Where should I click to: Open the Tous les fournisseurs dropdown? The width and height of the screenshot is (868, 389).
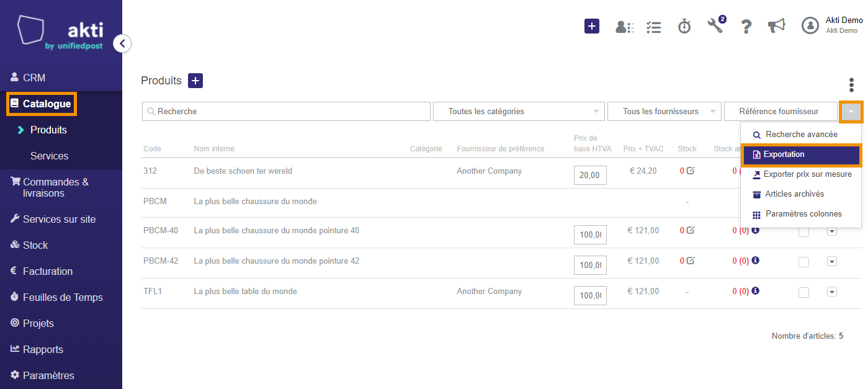pyautogui.click(x=664, y=112)
